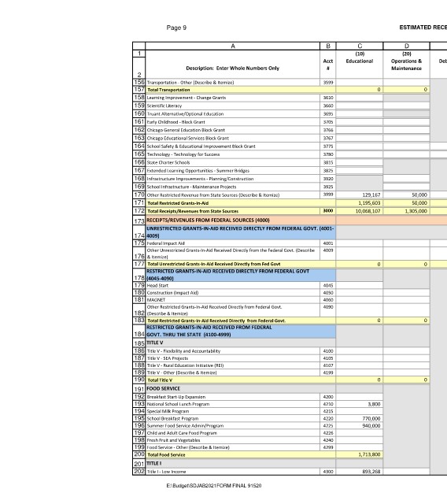
Task: Click the 'MAGNET' cell
Action: point(233,299)
